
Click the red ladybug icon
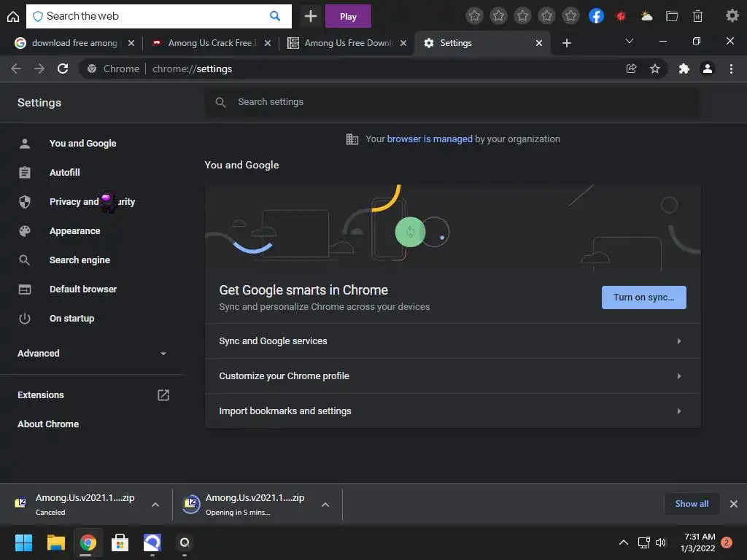coord(620,16)
